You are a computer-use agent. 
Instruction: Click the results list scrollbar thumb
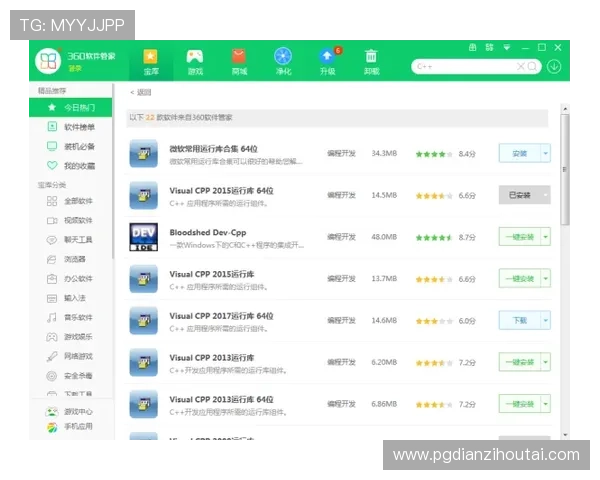click(565, 169)
